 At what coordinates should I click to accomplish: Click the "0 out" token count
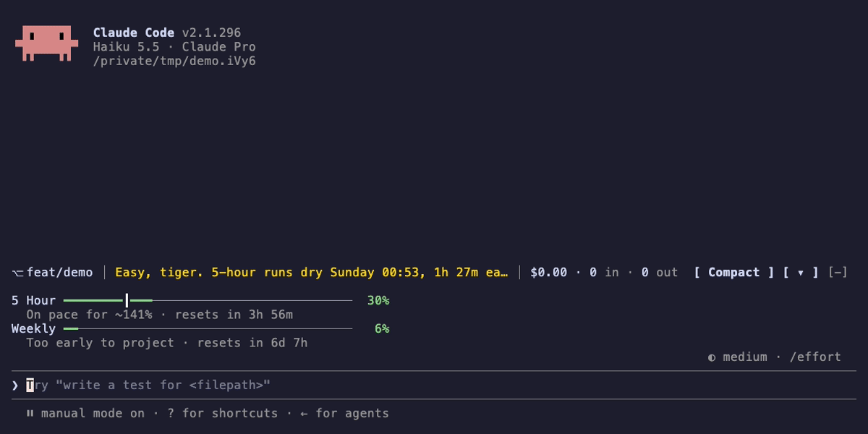660,273
